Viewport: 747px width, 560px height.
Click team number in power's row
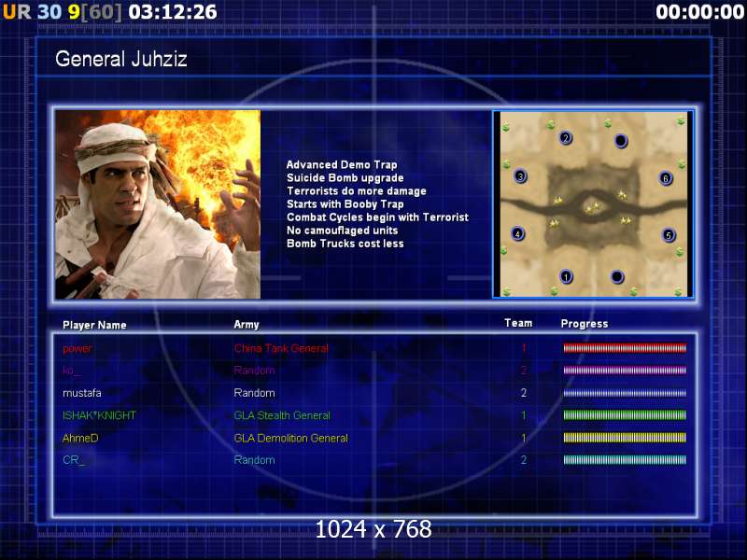[x=524, y=348]
